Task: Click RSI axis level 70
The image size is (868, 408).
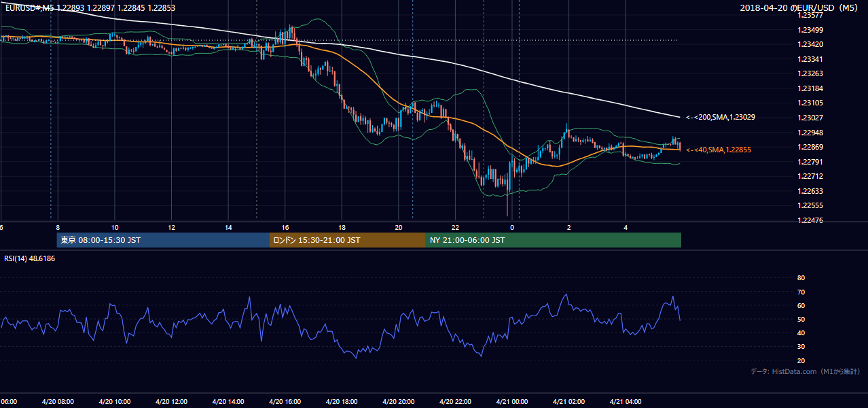Action: point(801,292)
